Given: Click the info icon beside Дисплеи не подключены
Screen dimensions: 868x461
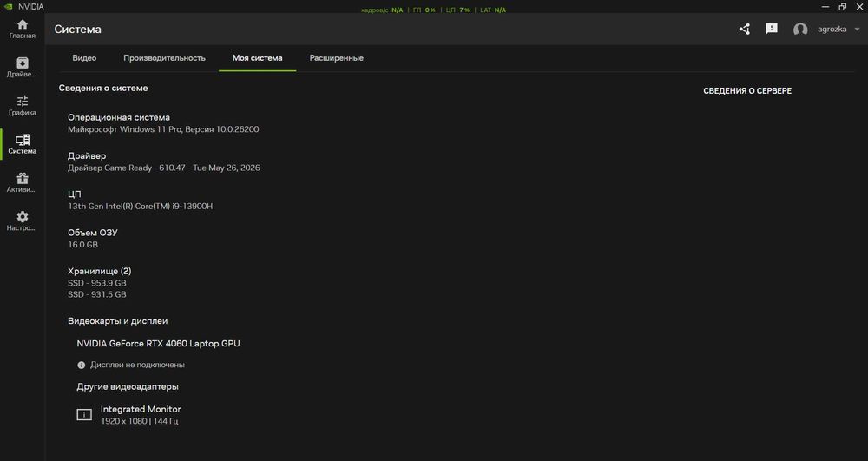Looking at the screenshot, I should pyautogui.click(x=82, y=365).
